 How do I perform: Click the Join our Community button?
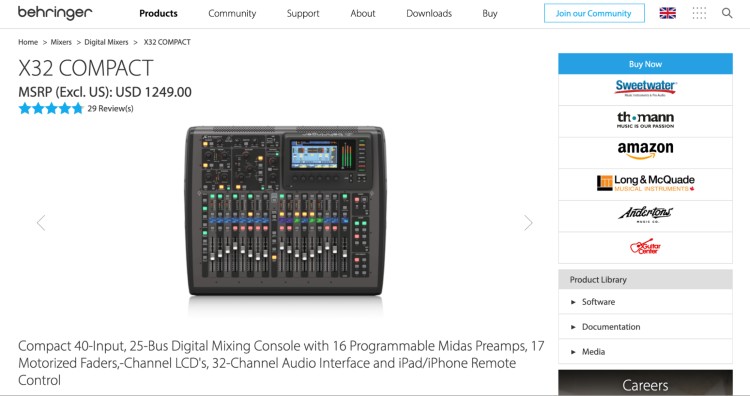594,13
